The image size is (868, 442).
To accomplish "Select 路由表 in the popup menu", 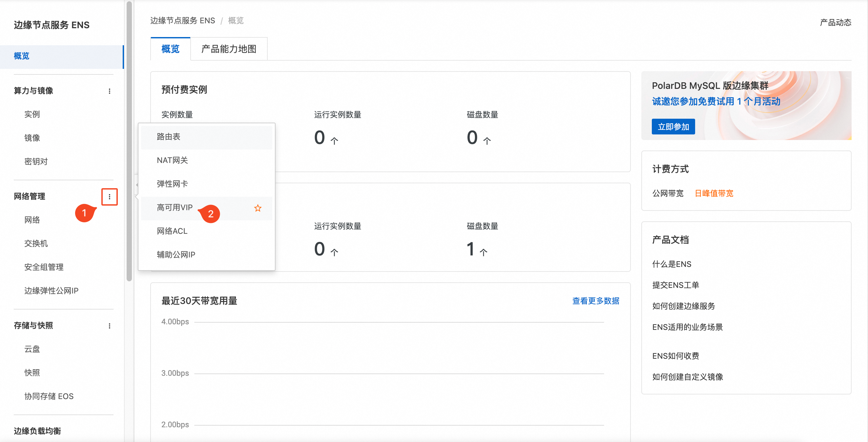I will pyautogui.click(x=169, y=136).
